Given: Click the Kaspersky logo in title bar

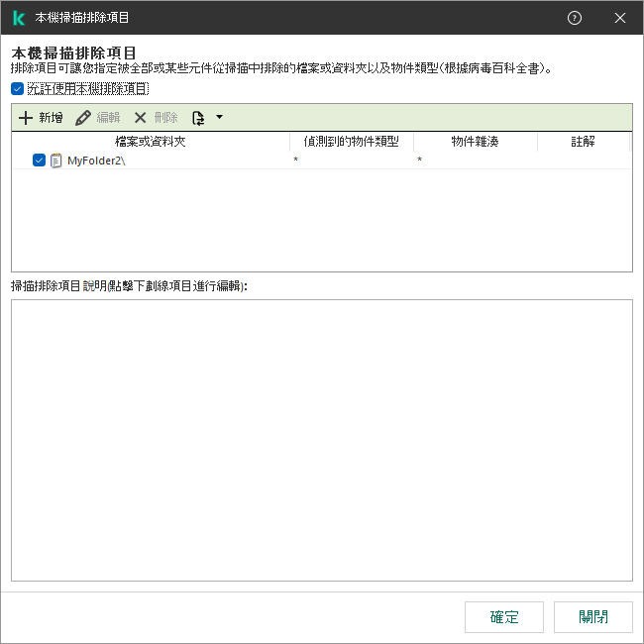Looking at the screenshot, I should (19, 18).
